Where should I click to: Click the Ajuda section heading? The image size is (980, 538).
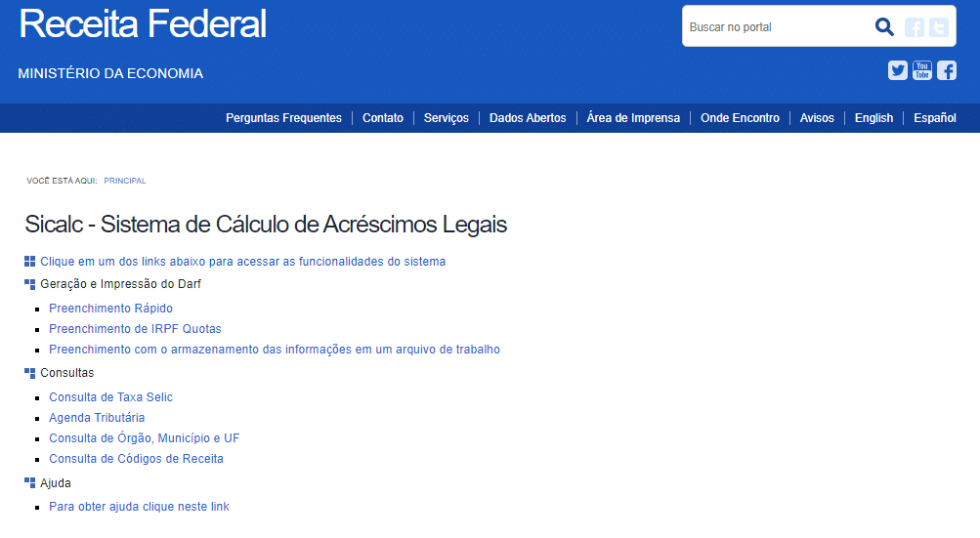point(56,483)
